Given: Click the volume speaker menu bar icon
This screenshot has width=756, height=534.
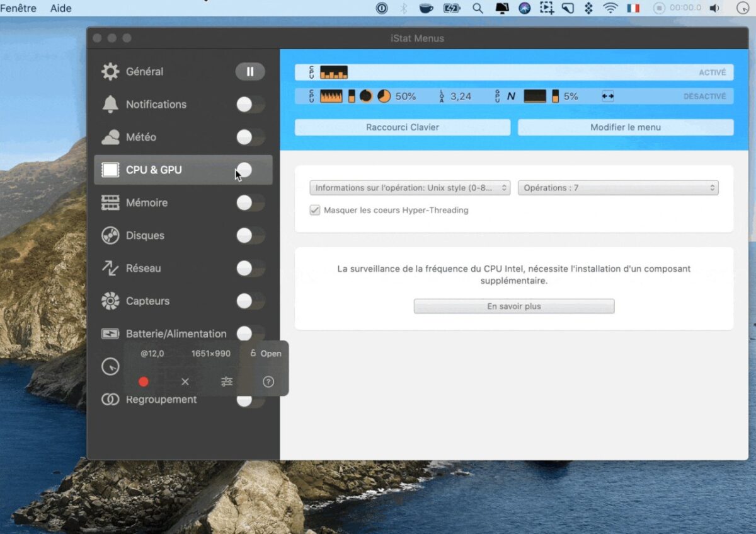Looking at the screenshot, I should tap(714, 8).
